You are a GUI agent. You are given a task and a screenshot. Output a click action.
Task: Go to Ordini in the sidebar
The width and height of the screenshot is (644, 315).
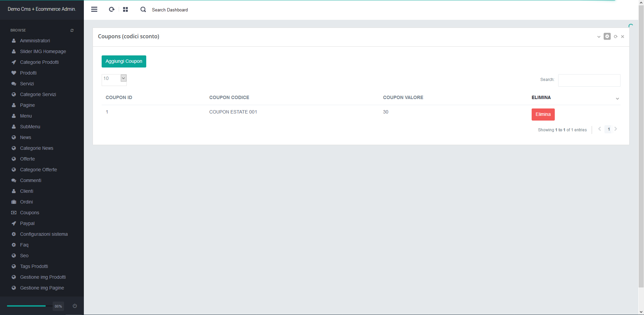(x=26, y=202)
